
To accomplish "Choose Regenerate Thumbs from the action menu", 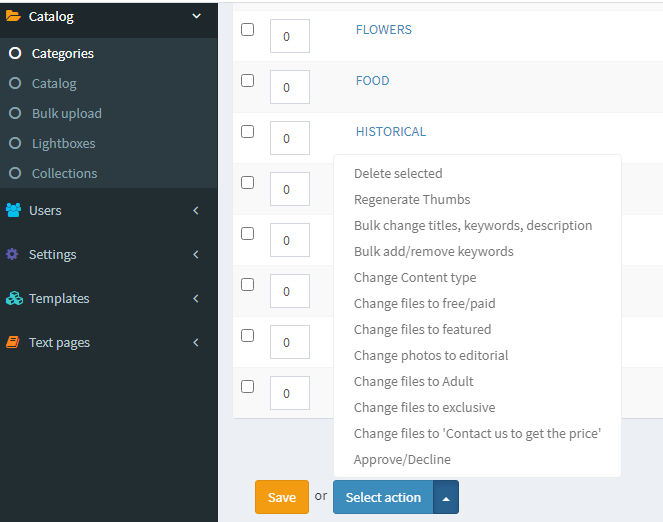I will coord(412,200).
